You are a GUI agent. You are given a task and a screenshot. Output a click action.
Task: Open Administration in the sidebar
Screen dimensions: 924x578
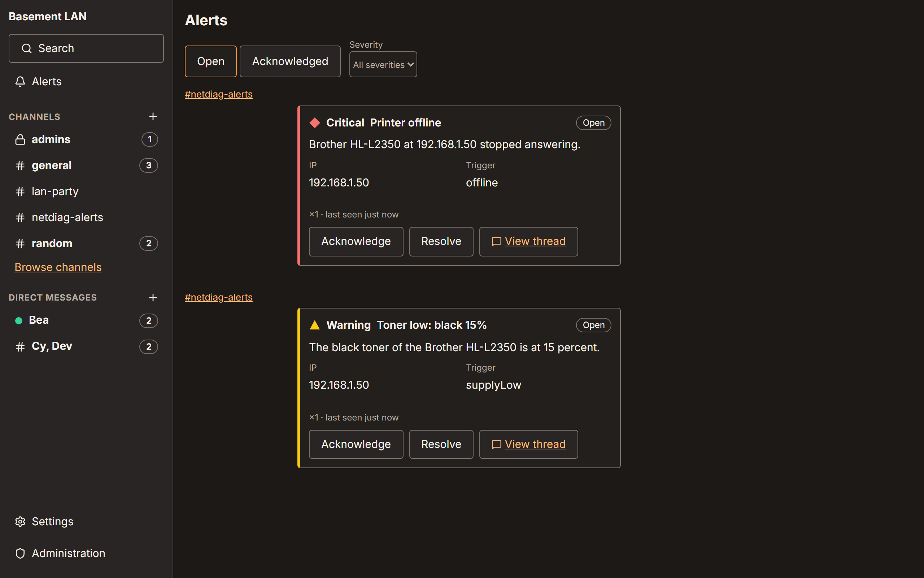click(x=86, y=553)
